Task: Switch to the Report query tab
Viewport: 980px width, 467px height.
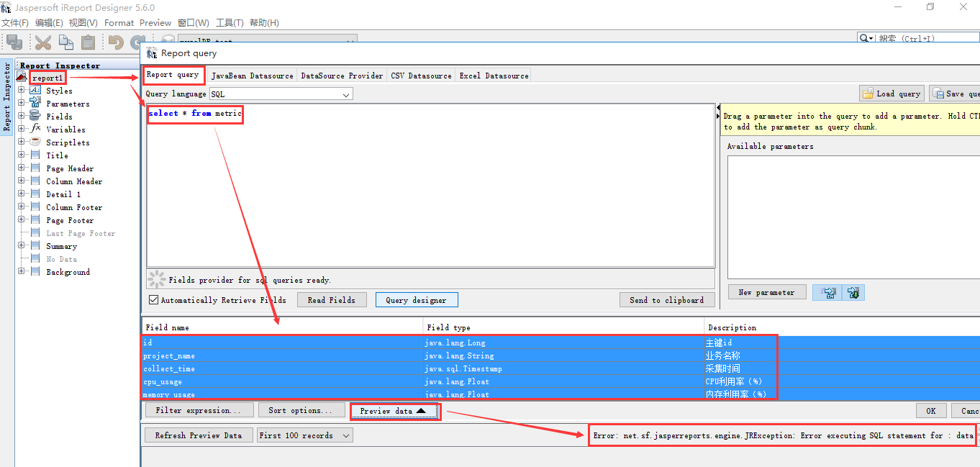Action: [x=173, y=75]
